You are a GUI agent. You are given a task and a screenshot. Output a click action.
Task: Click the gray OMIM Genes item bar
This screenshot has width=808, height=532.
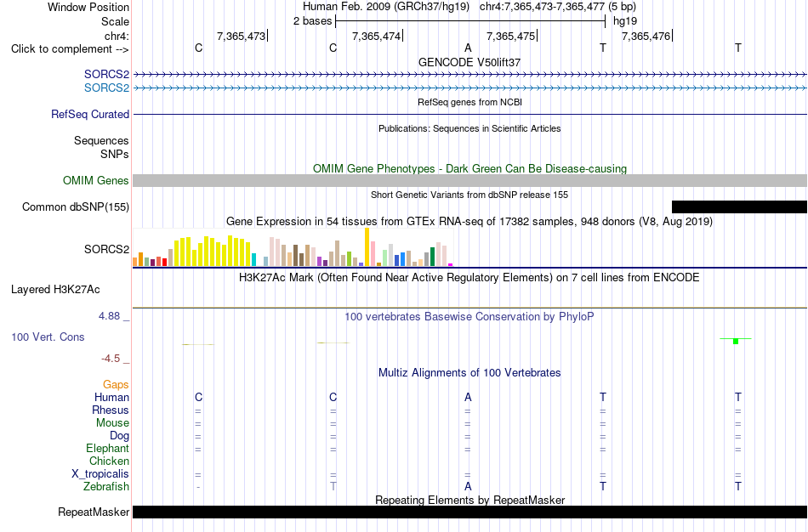[x=469, y=181]
